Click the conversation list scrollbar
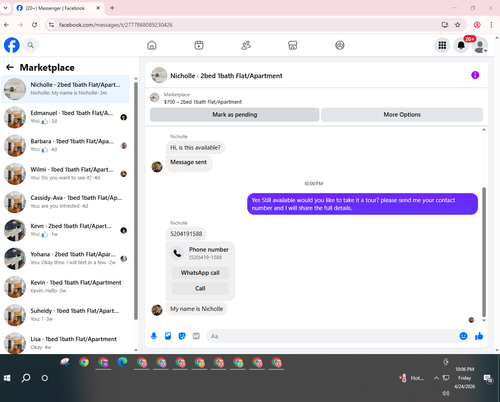The height and width of the screenshot is (402, 500). tap(136, 200)
